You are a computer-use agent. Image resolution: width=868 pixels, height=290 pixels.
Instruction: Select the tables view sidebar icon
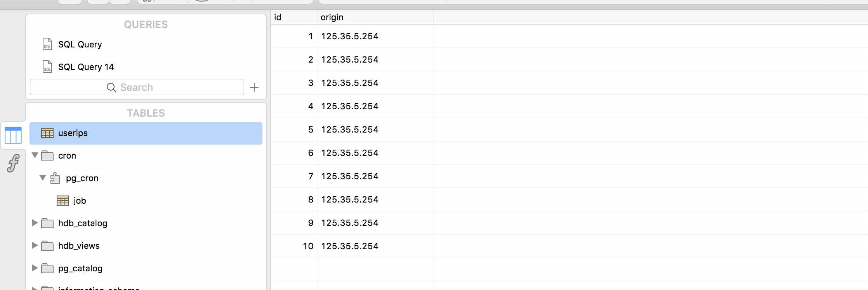pyautogui.click(x=13, y=135)
